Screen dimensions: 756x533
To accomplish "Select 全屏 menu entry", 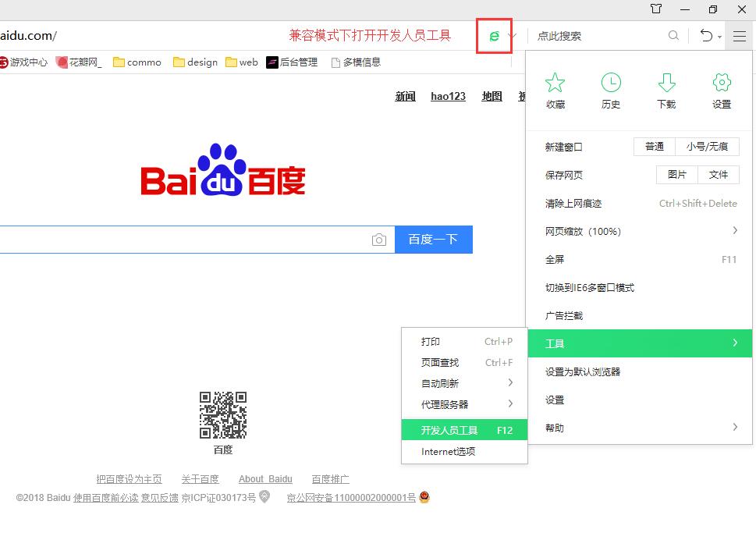I will click(x=641, y=260).
